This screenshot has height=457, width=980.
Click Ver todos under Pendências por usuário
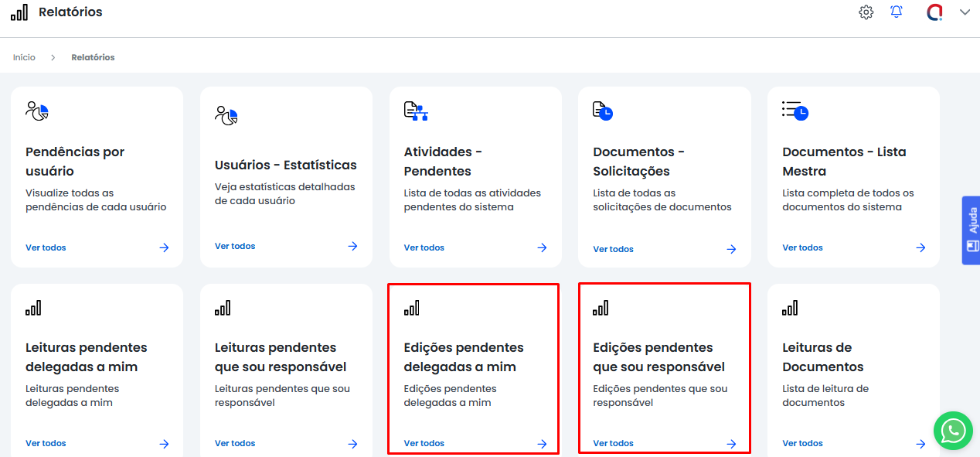(46, 247)
